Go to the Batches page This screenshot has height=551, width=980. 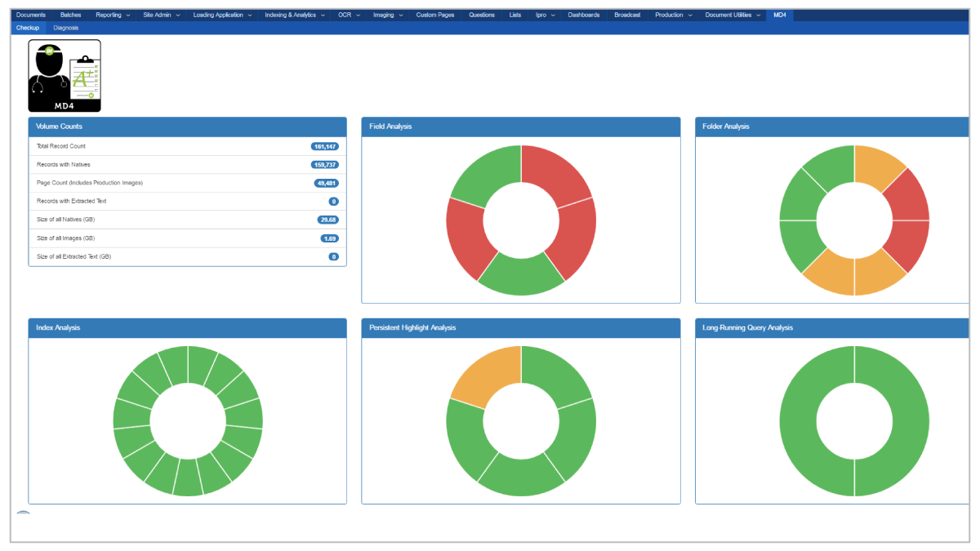click(x=70, y=15)
